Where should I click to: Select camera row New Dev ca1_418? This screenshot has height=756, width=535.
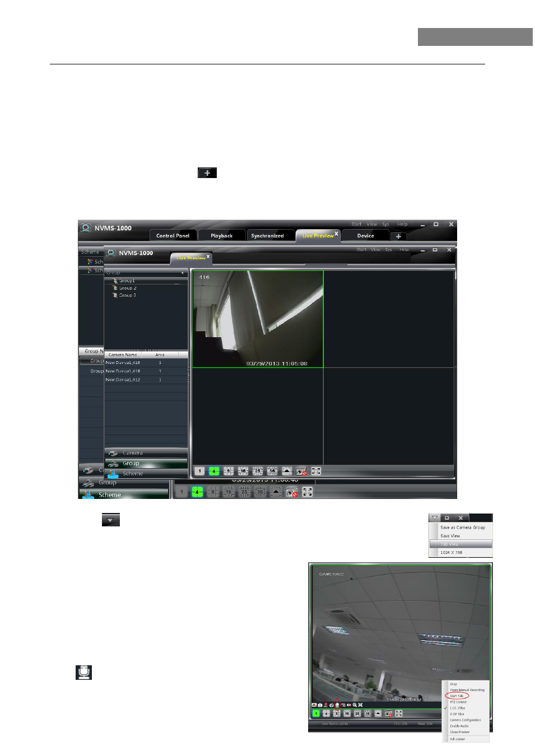point(146,371)
